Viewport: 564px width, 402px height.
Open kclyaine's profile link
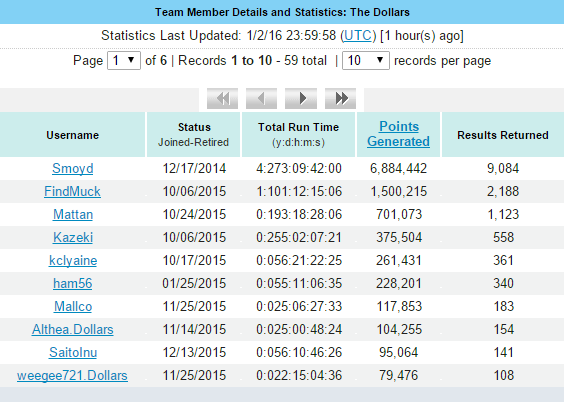click(x=73, y=260)
